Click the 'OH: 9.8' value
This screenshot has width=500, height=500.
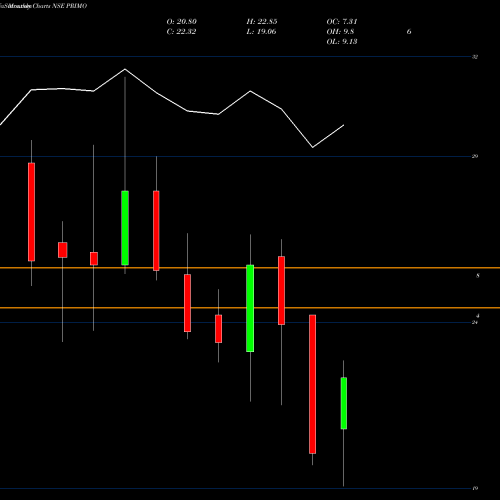[340, 32]
